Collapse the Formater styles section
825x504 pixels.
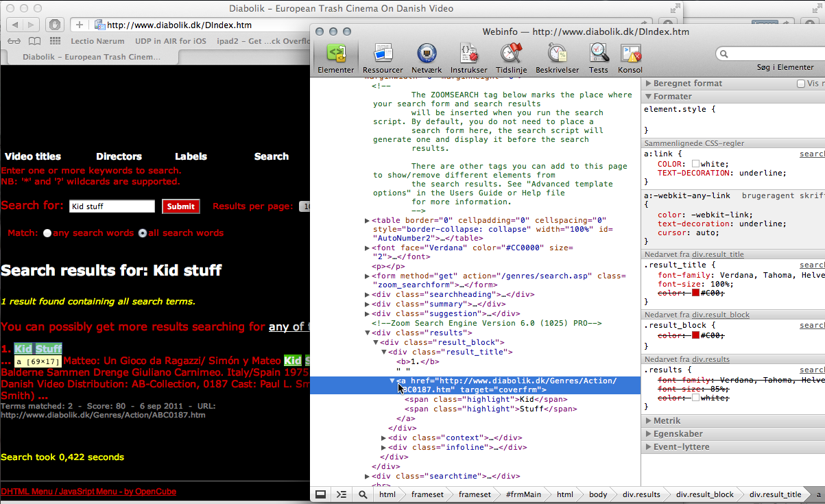coord(649,97)
